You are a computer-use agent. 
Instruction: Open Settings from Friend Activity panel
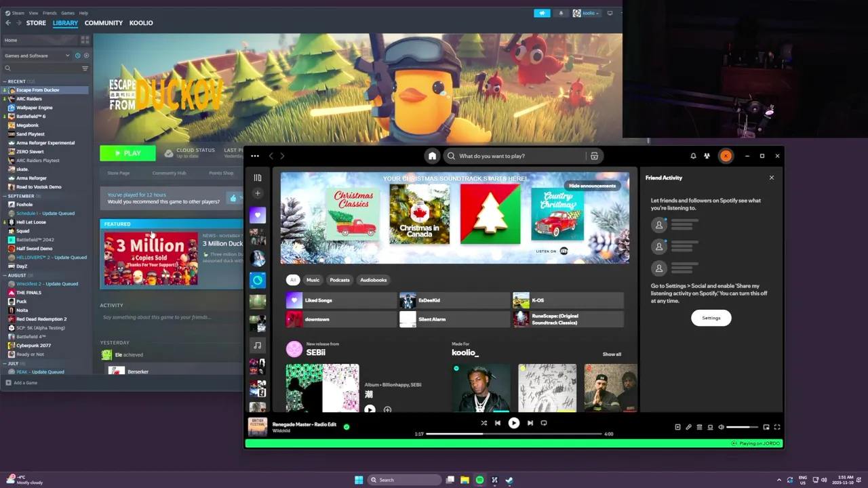point(711,318)
